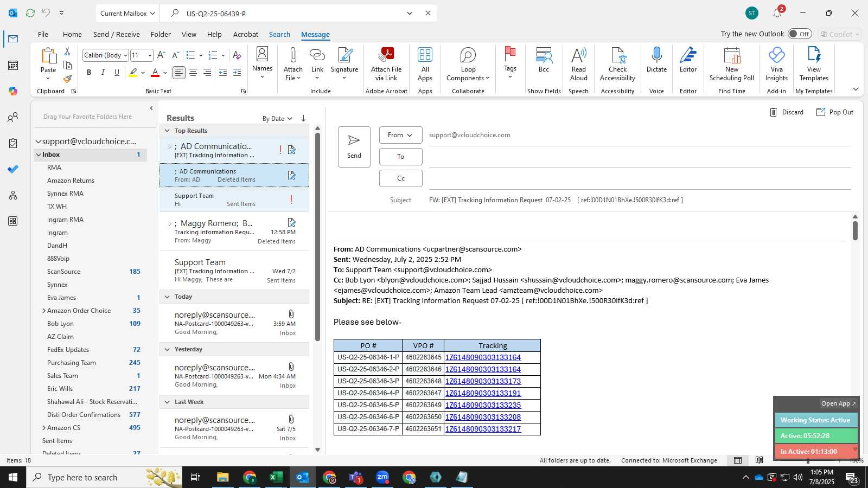
Task: Open the font name dropdown
Action: [x=125, y=55]
